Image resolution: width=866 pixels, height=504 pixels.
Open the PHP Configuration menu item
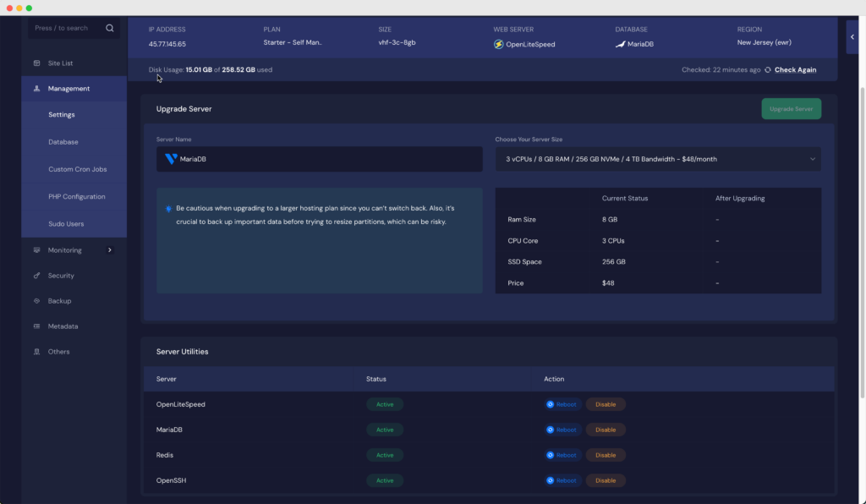[77, 197]
